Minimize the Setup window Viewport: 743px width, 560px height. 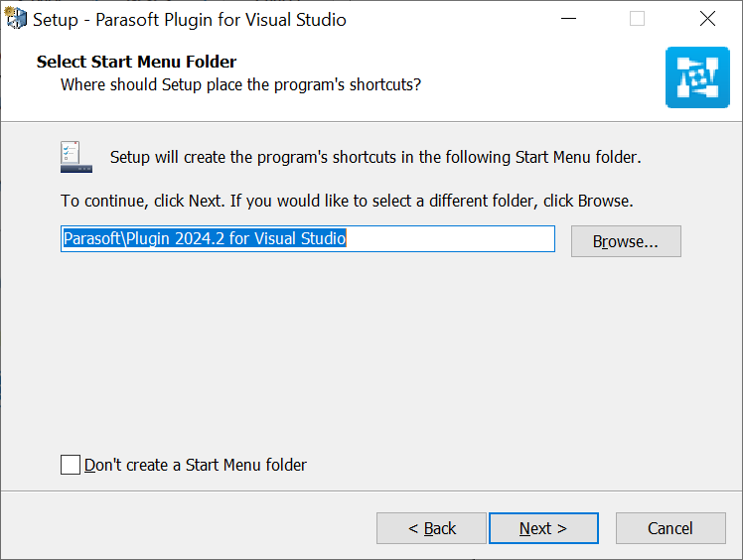click(x=568, y=19)
